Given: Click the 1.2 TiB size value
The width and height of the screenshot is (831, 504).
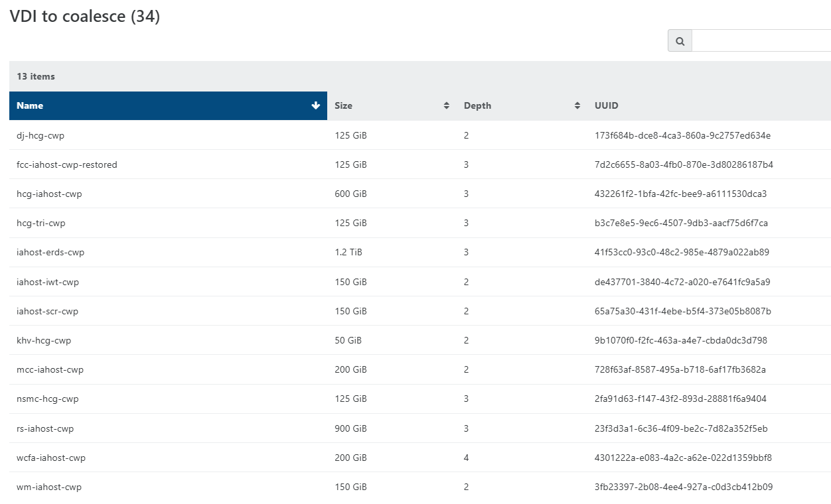Looking at the screenshot, I should 348,252.
